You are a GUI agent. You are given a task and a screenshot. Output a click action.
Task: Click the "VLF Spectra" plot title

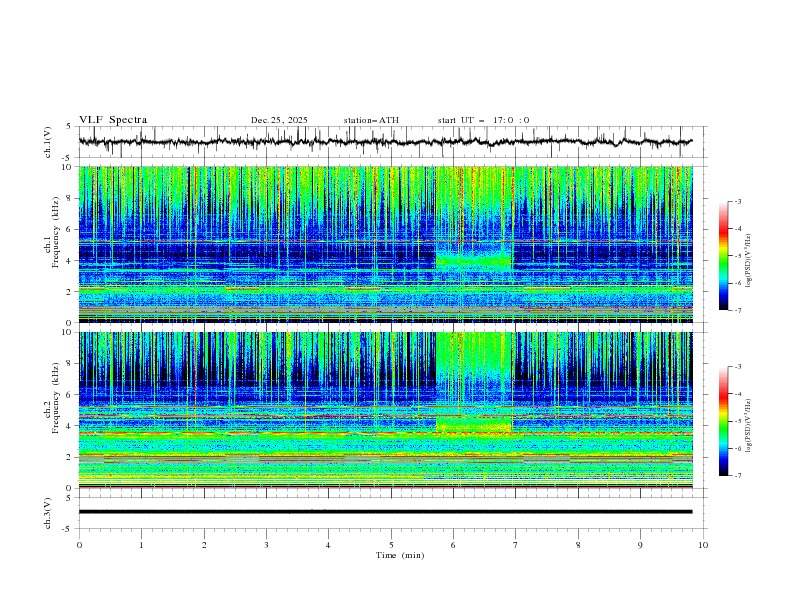click(113, 120)
